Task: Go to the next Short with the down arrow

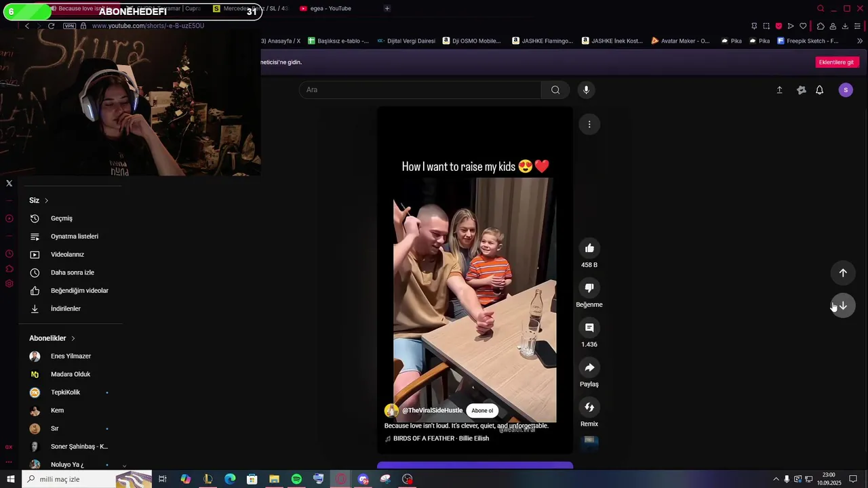Action: tap(843, 306)
